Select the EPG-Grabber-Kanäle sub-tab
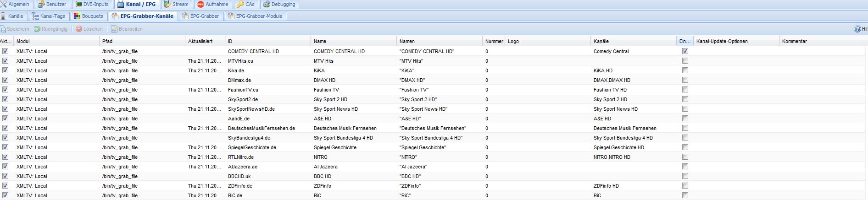The image size is (868, 200). click(x=143, y=16)
